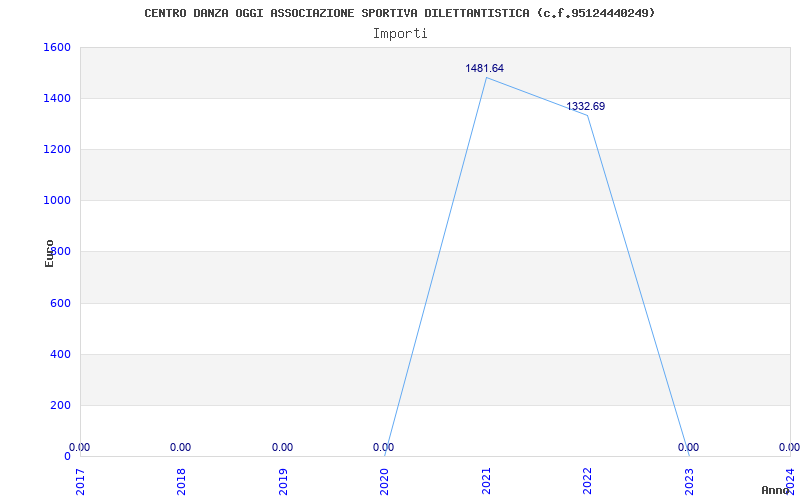The image size is (800, 500).
Task: Select the 2021 x-axis label
Action: point(486,482)
